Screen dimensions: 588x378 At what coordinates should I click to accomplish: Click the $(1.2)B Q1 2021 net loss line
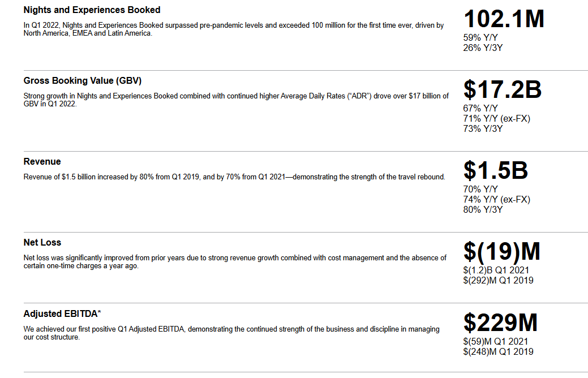coord(496,270)
